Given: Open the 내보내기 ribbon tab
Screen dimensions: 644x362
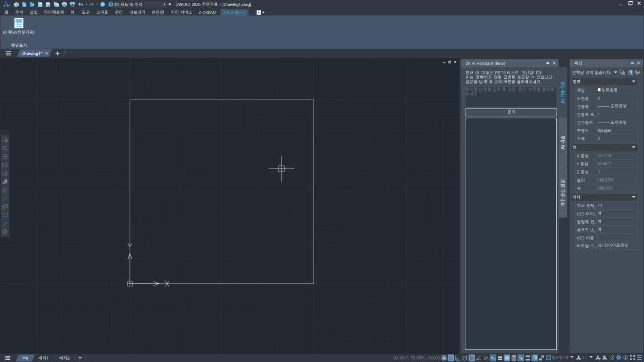Looking at the screenshot, I should point(137,12).
